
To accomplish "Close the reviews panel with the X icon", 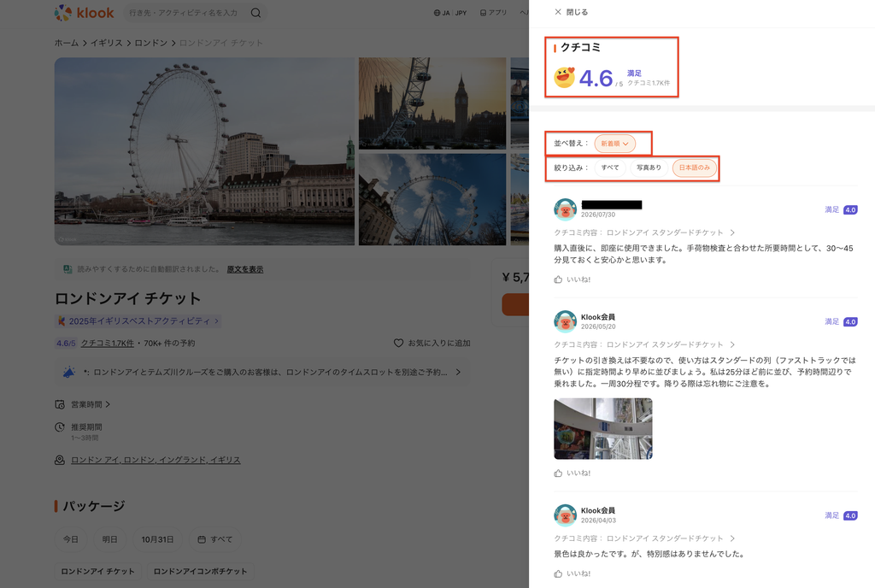I will coord(557,12).
